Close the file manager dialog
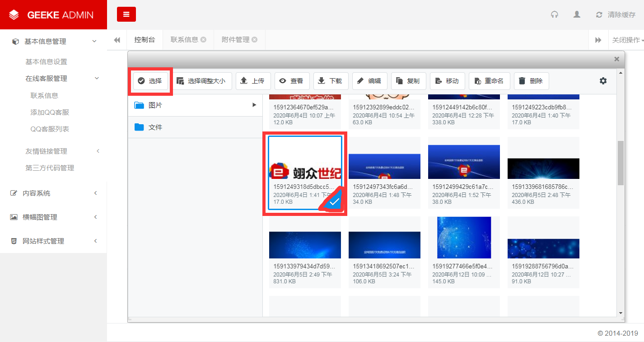Image resolution: width=644 pixels, height=342 pixels. (616, 59)
